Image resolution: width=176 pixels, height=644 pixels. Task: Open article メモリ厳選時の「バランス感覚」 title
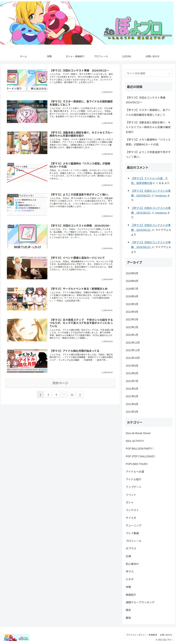tap(80, 165)
